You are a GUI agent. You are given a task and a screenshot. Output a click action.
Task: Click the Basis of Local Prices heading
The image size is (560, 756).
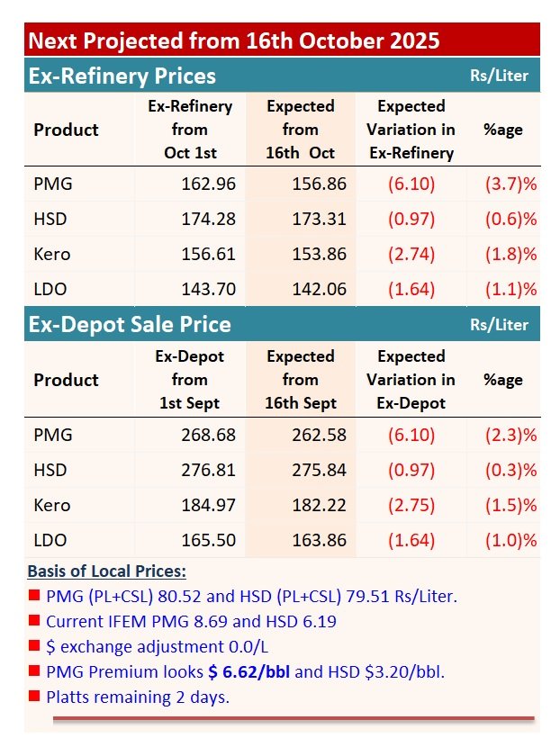[106, 571]
